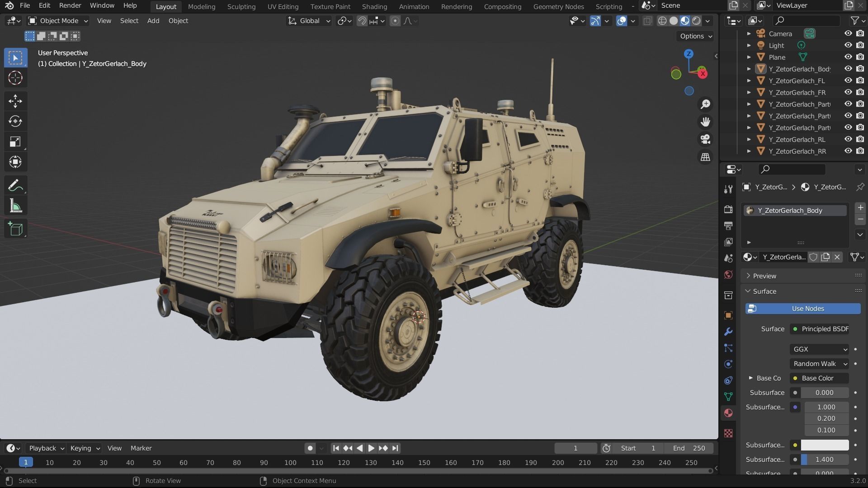This screenshot has height=488, width=868.
Task: Select the Move tool
Action: (x=15, y=101)
